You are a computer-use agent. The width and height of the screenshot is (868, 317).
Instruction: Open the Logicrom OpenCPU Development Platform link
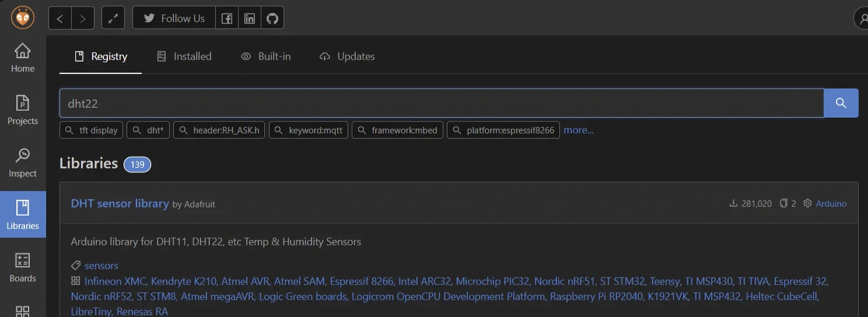coord(448,297)
